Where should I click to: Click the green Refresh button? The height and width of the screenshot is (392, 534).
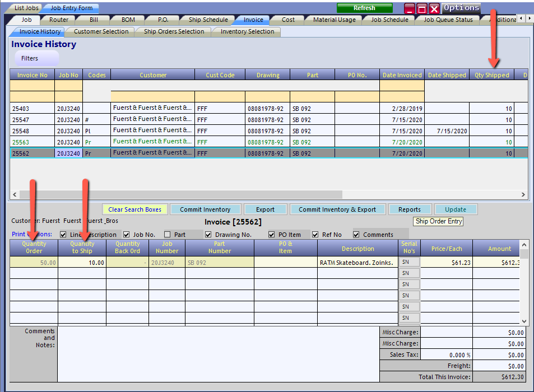click(x=364, y=8)
